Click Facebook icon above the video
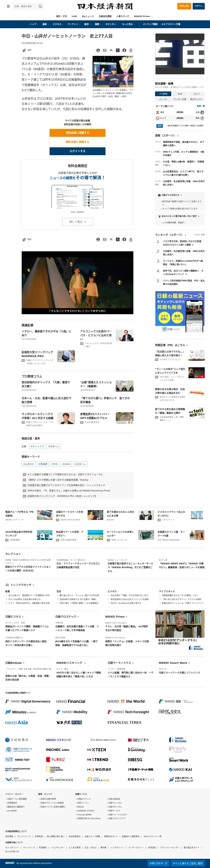 (124, 240)
